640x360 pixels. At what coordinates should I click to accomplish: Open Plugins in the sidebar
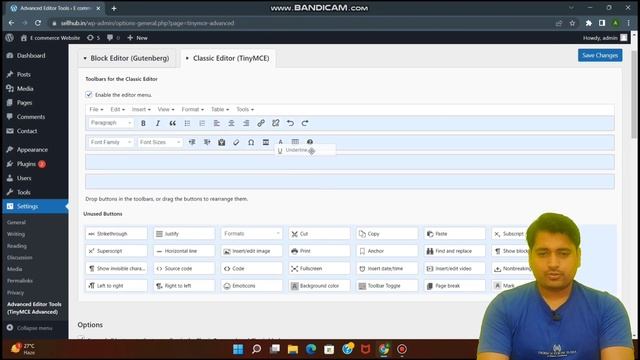pyautogui.click(x=27, y=164)
